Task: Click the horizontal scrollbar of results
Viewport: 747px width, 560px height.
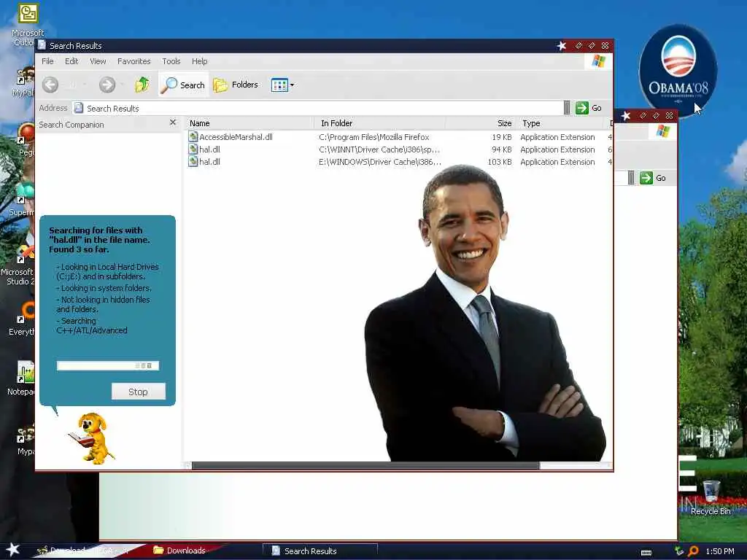Action: (x=365, y=466)
